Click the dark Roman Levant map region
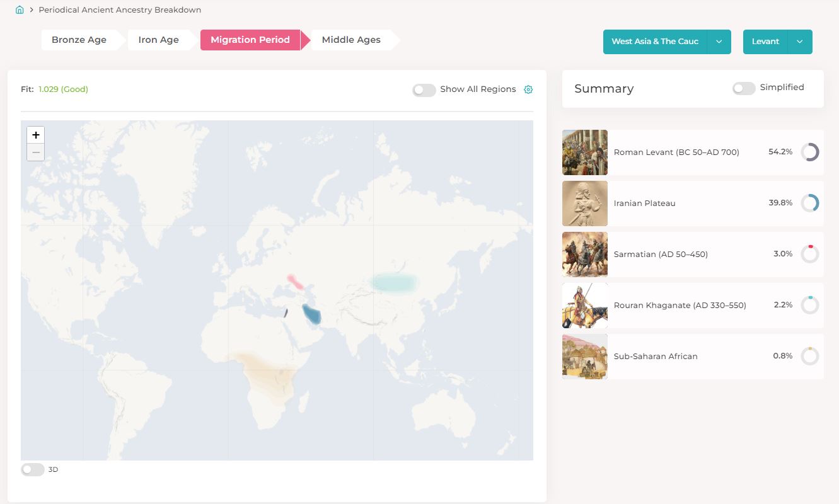This screenshot has width=839, height=504. click(286, 312)
